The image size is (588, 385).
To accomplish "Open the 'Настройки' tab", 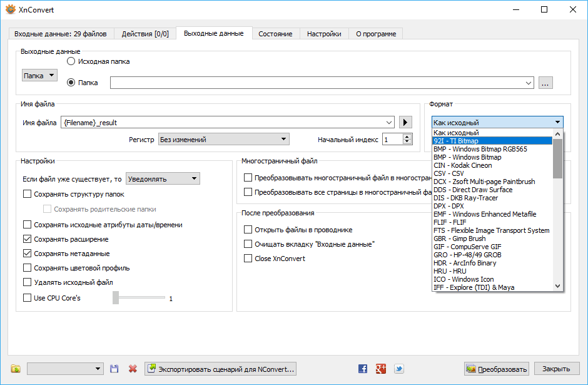I will [x=324, y=34].
